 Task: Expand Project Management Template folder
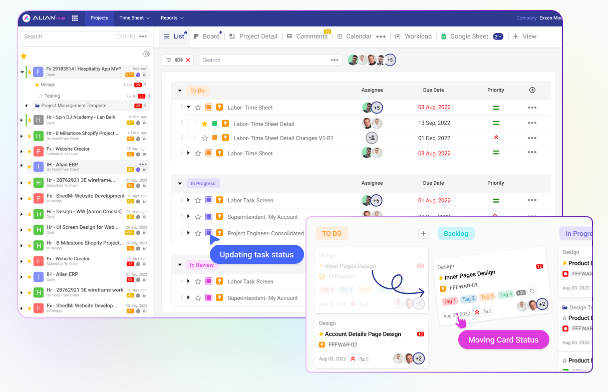tap(26, 105)
